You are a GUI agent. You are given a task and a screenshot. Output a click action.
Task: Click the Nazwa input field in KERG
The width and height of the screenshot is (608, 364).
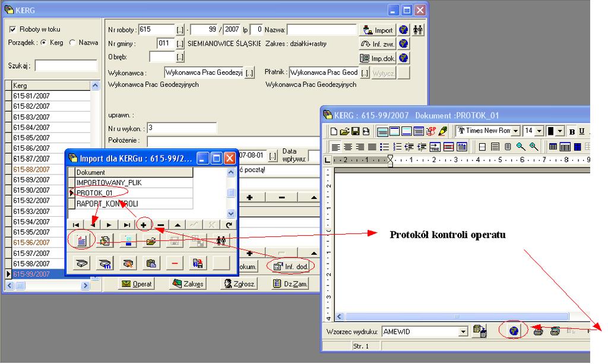point(321,30)
